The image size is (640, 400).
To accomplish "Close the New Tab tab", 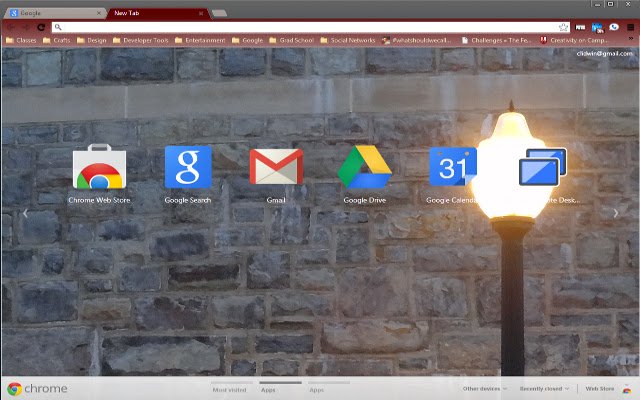I will tap(201, 13).
